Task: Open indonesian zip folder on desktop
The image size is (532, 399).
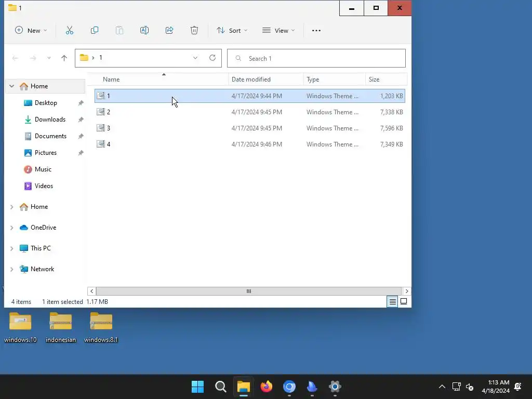Action: [61, 327]
